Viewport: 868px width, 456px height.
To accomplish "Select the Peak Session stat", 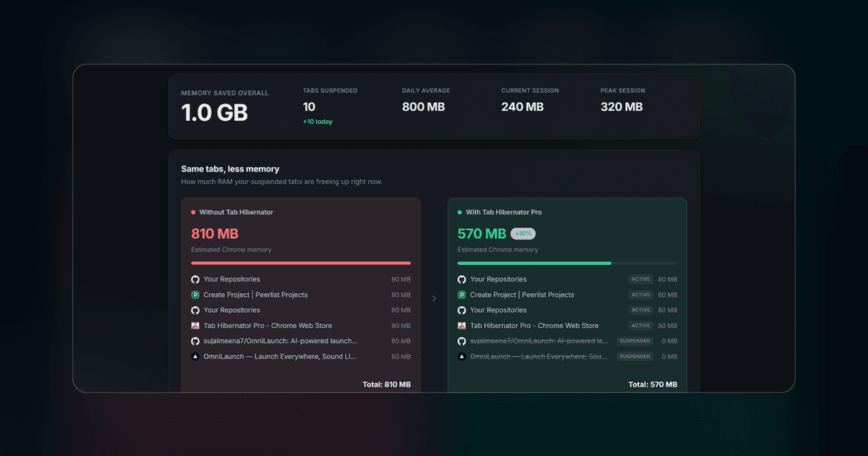I will point(622,101).
